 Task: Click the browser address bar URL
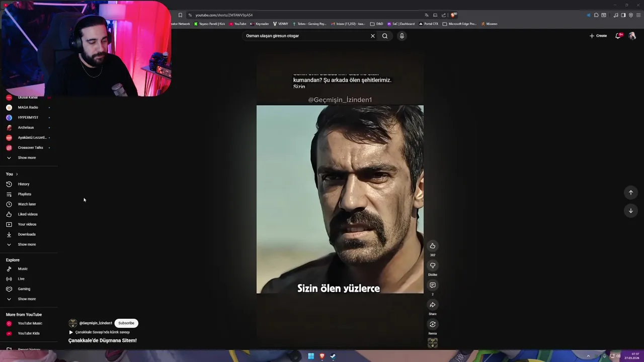224,15
